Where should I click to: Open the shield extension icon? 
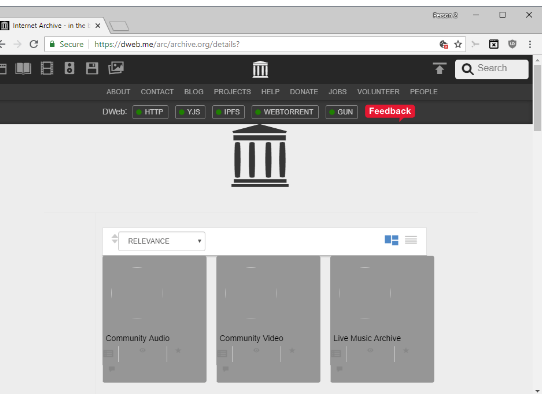tap(512, 44)
